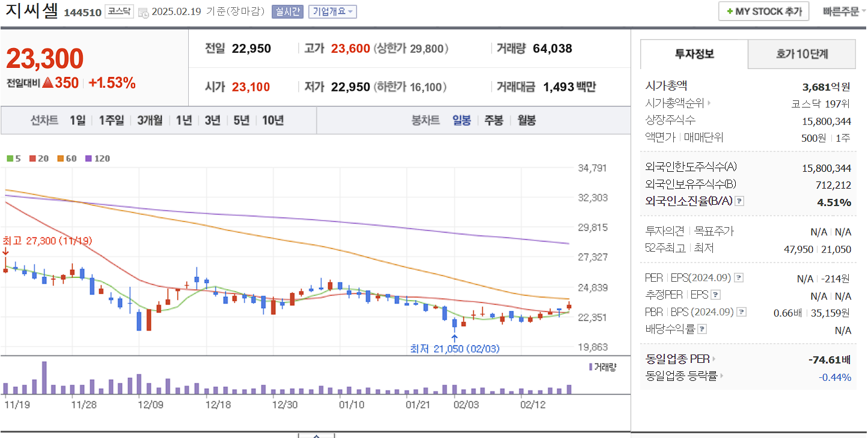
Task: Click the 추정PER EPS question mark icon
Action: (715, 295)
